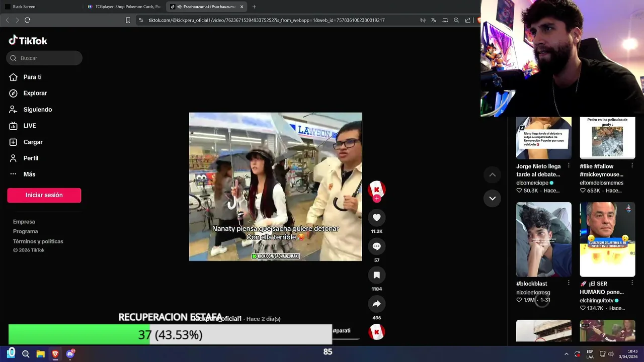Click the browser back arrow
The image size is (644, 362).
click(7, 20)
